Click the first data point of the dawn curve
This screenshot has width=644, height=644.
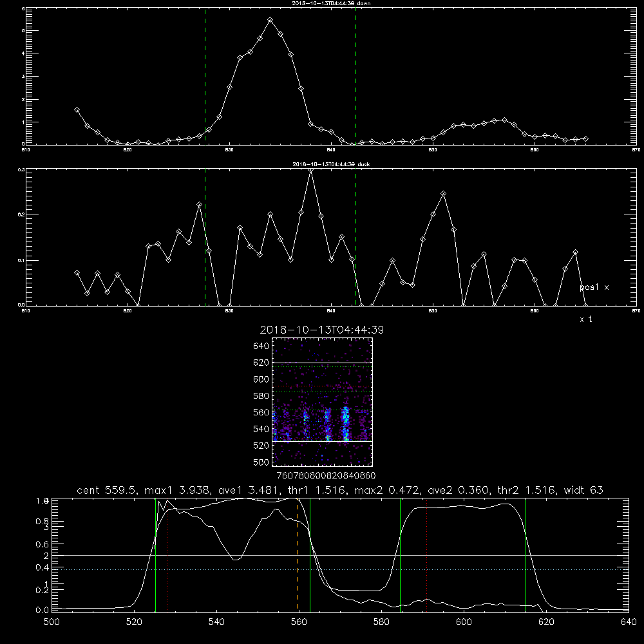(77, 109)
